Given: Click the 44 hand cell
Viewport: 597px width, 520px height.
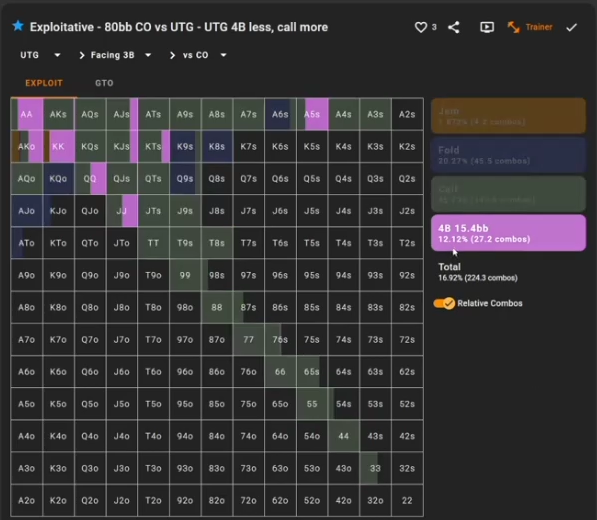Looking at the screenshot, I should (x=343, y=436).
